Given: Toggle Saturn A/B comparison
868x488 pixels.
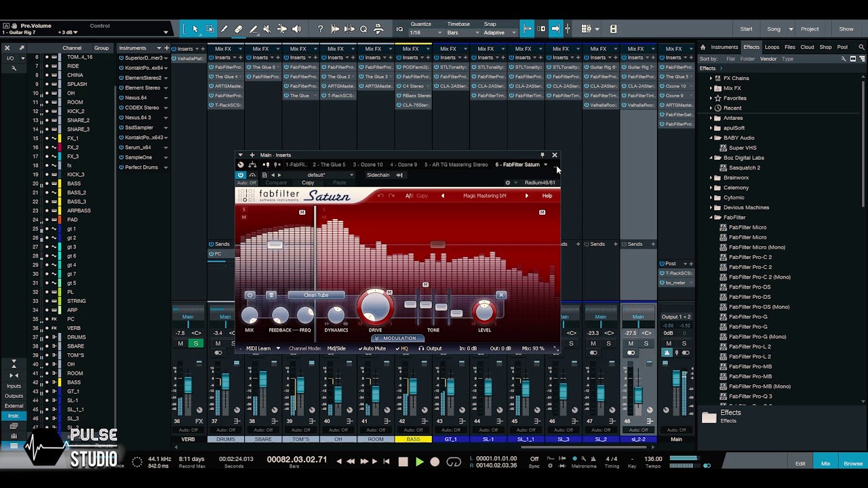Looking at the screenshot, I should (409, 196).
